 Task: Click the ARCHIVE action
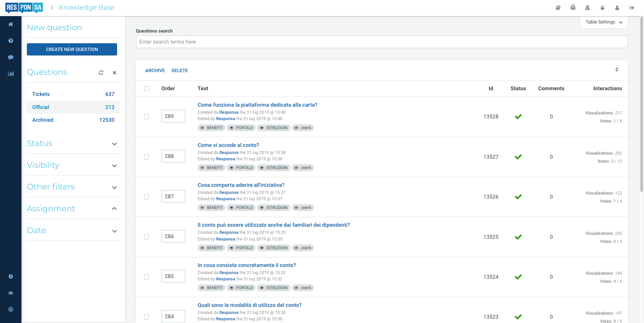pos(155,70)
